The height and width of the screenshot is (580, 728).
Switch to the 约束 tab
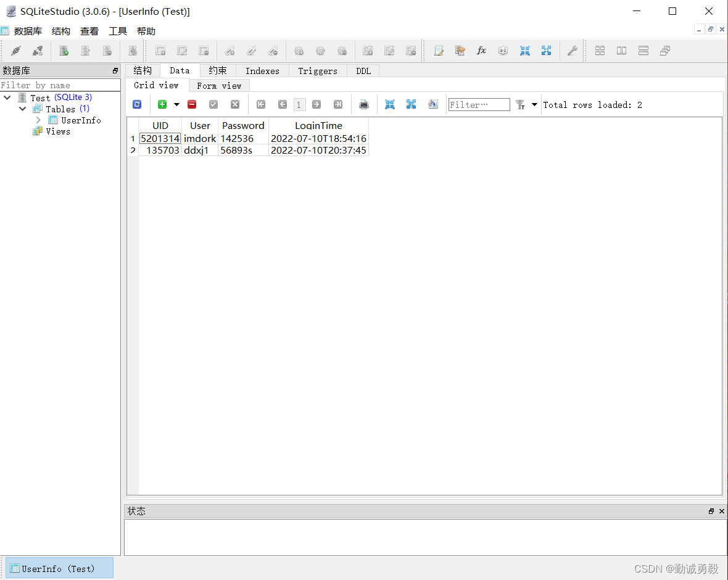tap(218, 70)
